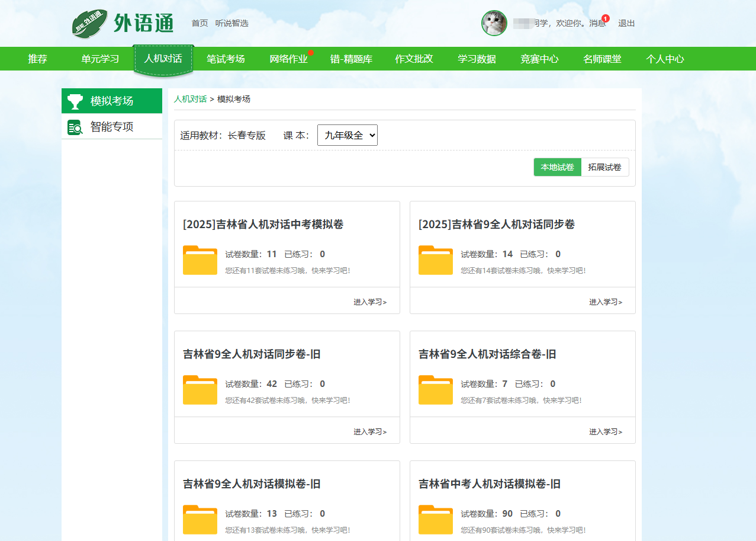
Task: Click 人机对话 breadcrumb link
Action: coord(190,99)
